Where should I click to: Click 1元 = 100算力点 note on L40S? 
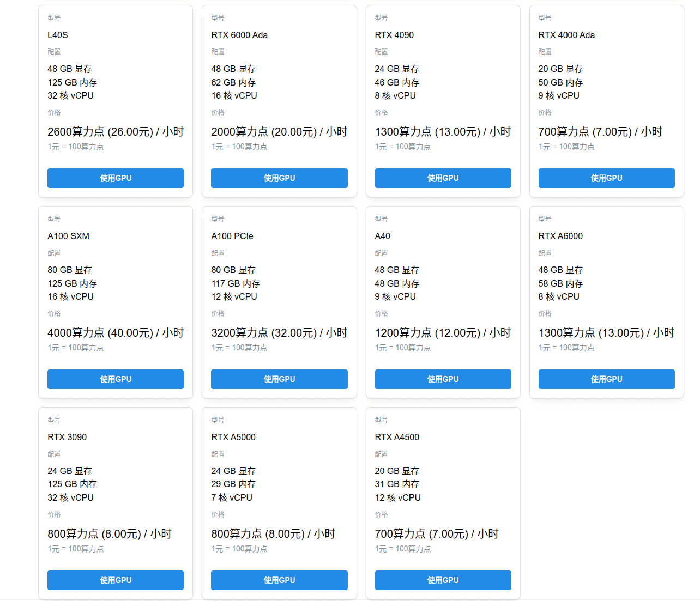tap(76, 147)
